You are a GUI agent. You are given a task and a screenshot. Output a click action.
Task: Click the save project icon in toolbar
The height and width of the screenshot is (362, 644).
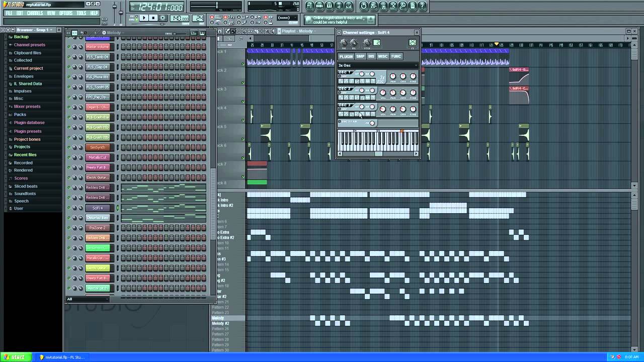pyautogui.click(x=373, y=6)
